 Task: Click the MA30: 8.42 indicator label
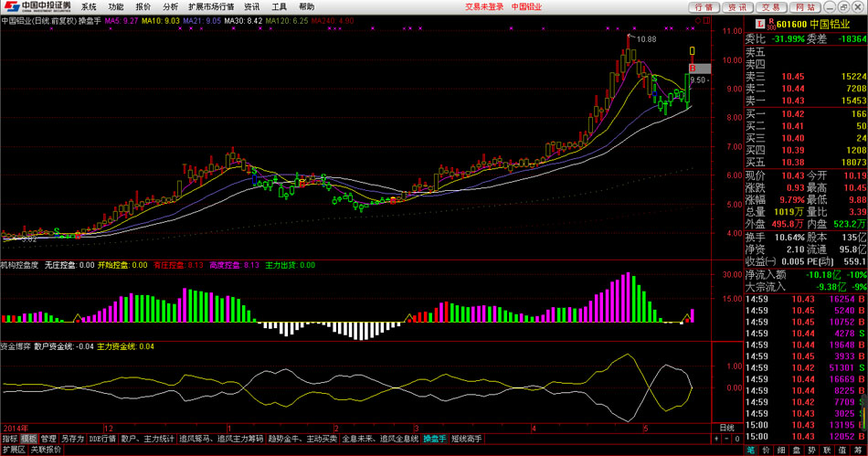click(243, 21)
